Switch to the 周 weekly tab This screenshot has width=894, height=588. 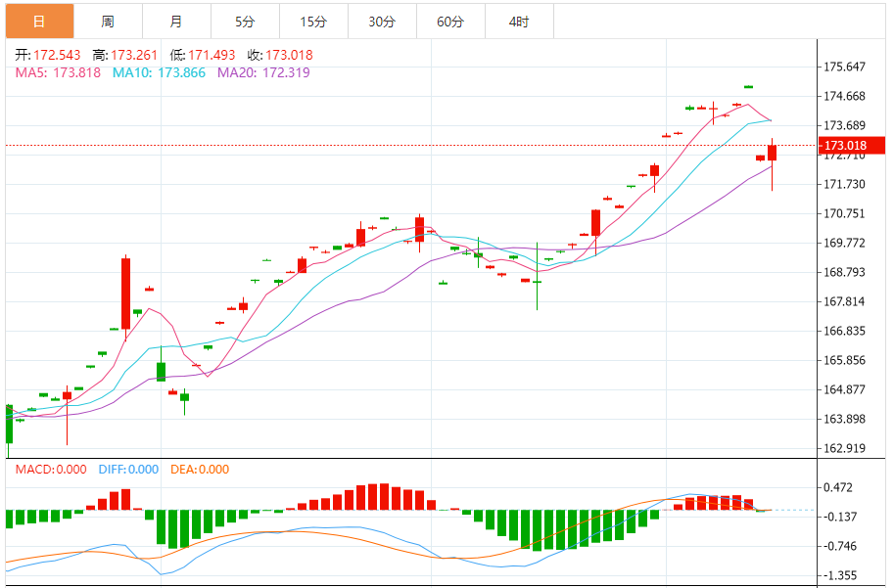click(109, 22)
